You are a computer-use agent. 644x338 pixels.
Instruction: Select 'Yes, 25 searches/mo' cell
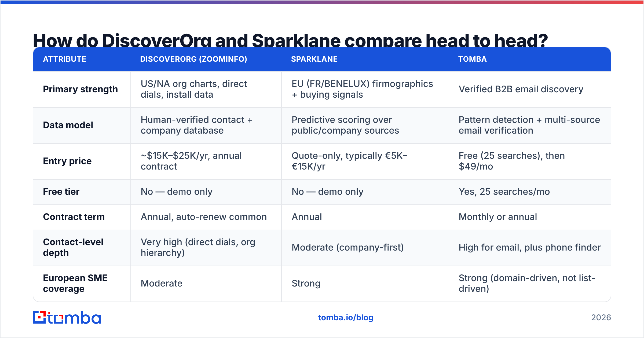[530, 192]
